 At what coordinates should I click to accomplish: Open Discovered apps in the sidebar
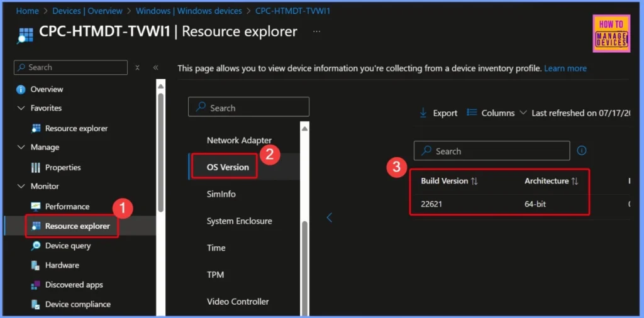point(74,285)
